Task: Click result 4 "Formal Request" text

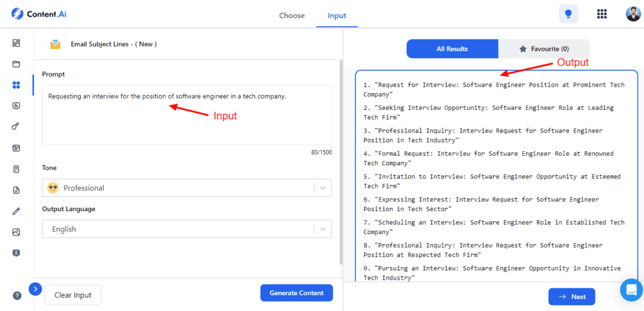Action: click(488, 158)
